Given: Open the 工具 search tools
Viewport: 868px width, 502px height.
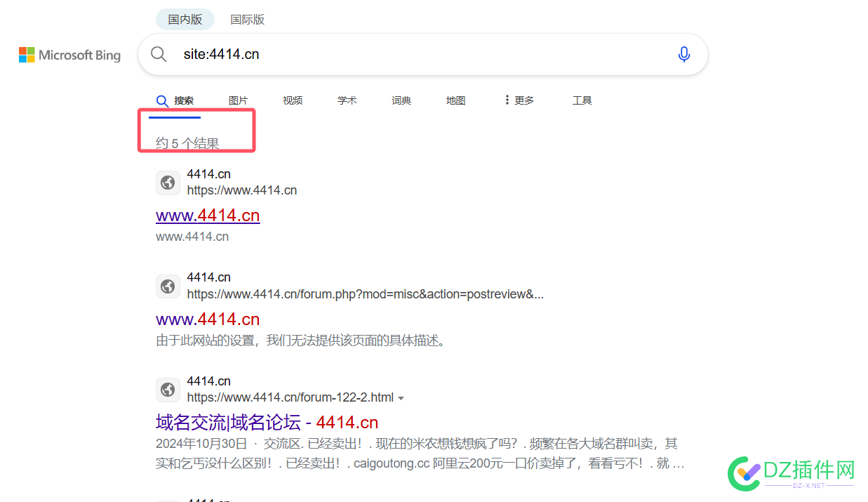Looking at the screenshot, I should click(582, 100).
